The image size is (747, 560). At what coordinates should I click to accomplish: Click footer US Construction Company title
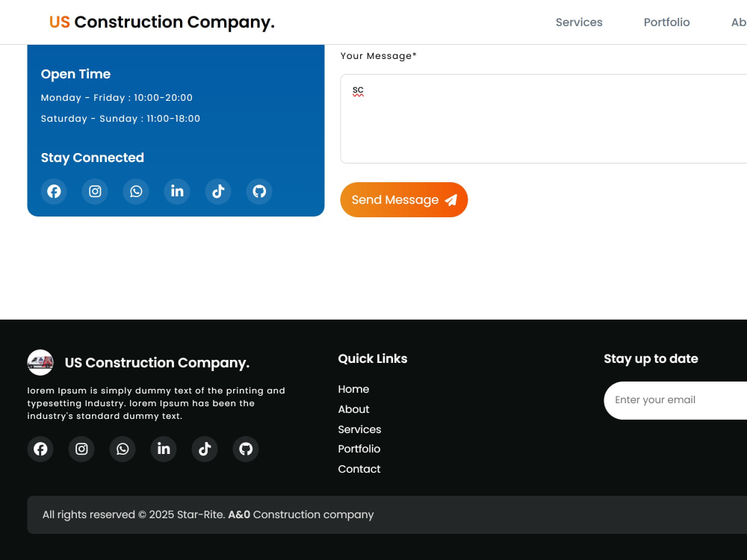tap(157, 363)
